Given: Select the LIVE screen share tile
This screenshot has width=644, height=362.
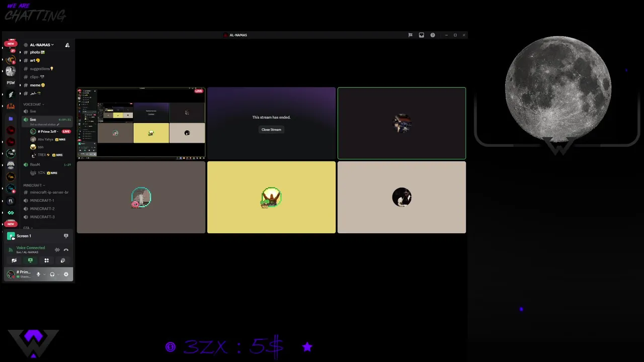Looking at the screenshot, I should point(141,123).
